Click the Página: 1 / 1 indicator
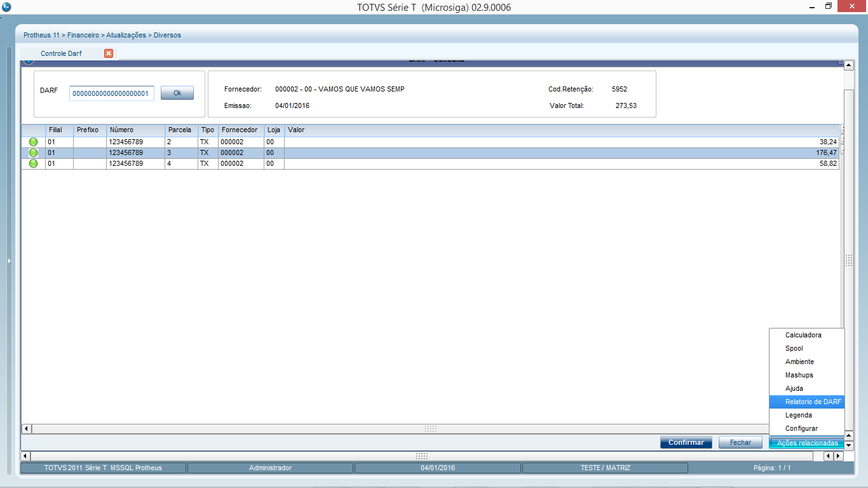868x488 pixels. pyautogui.click(x=772, y=468)
